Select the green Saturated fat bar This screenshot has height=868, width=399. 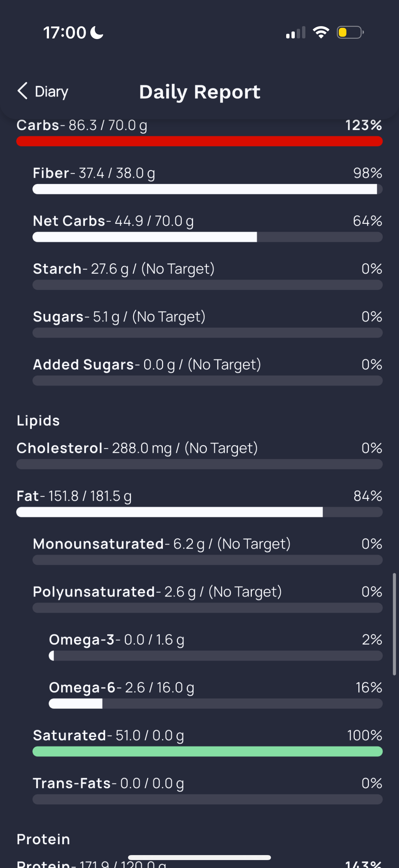207,751
